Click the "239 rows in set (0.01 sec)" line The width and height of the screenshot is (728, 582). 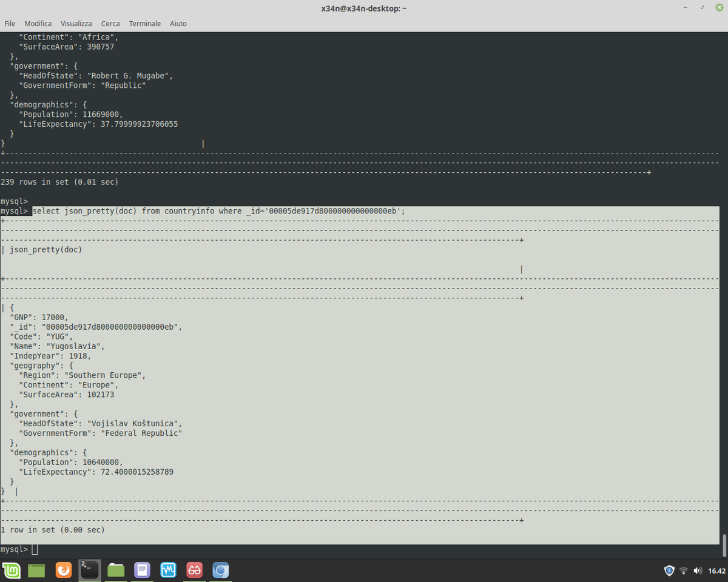coord(59,182)
